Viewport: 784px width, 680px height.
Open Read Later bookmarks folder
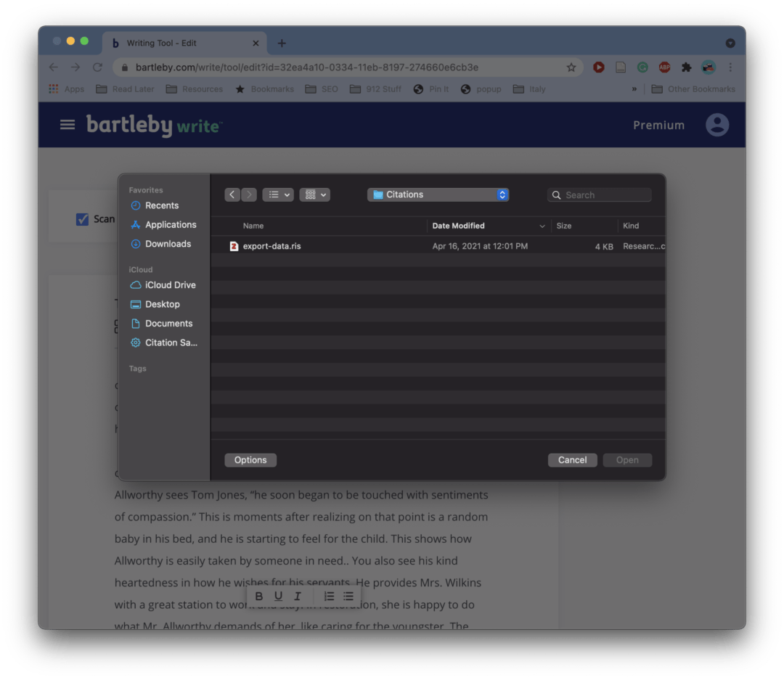125,89
